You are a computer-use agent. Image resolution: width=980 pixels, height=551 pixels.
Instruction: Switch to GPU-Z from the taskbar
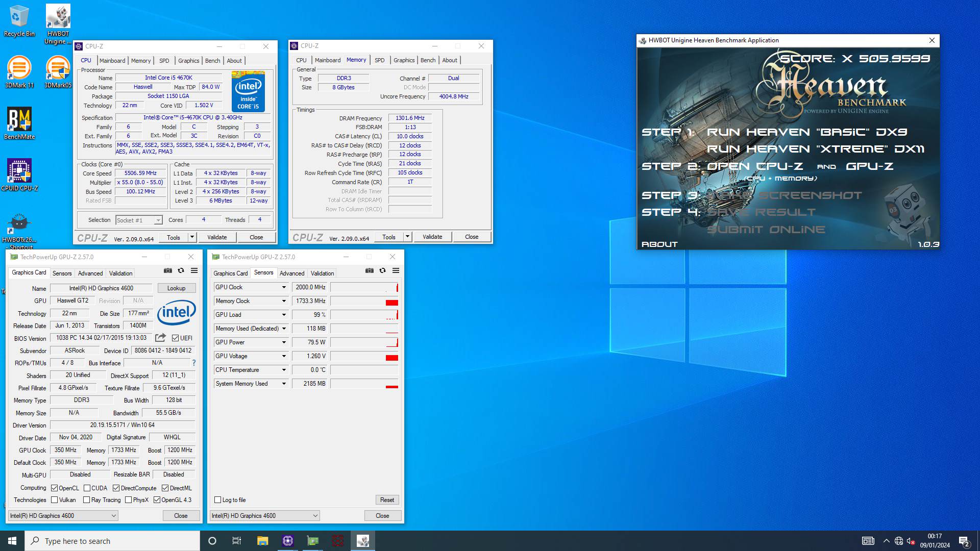(312, 541)
